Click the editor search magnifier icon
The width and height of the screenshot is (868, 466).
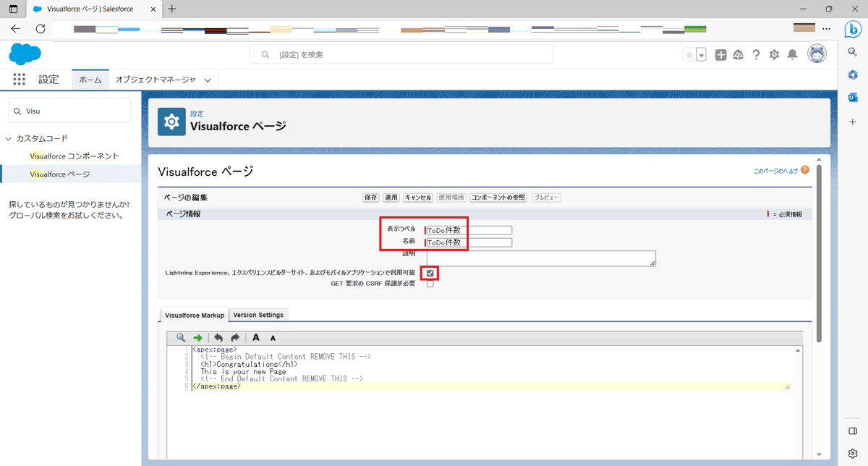click(181, 338)
